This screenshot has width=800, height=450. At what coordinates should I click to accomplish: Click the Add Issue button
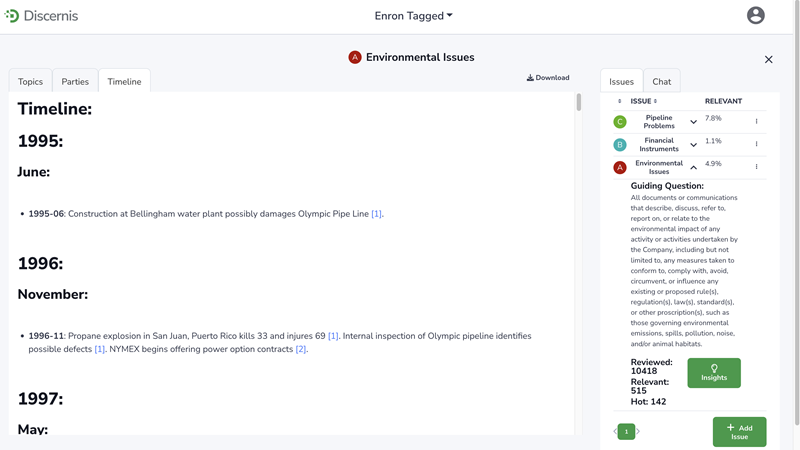(739, 432)
